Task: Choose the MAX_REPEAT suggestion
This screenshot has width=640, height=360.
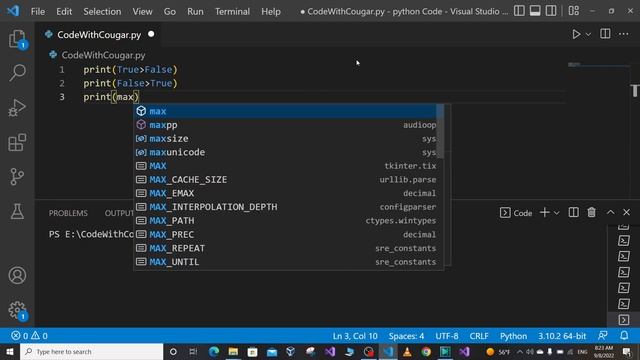Action: coord(285,248)
